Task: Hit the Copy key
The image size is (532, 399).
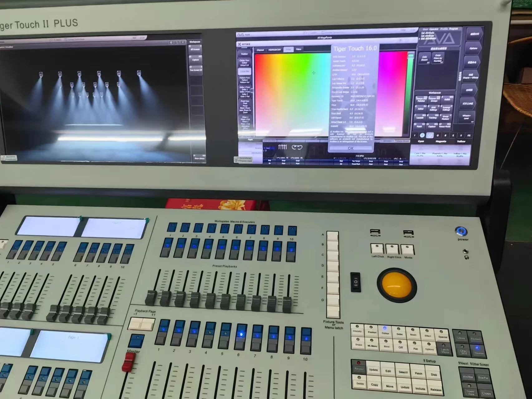Action: [x=375, y=384]
